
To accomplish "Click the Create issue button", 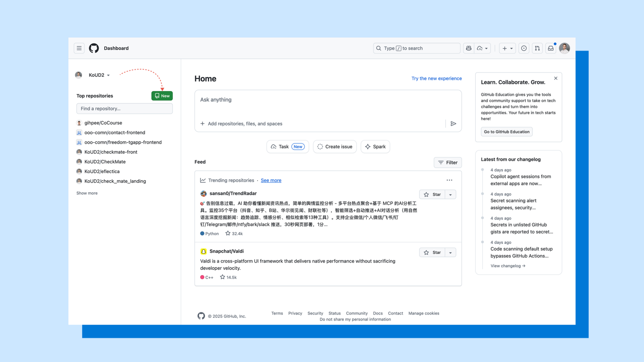I will pyautogui.click(x=335, y=147).
